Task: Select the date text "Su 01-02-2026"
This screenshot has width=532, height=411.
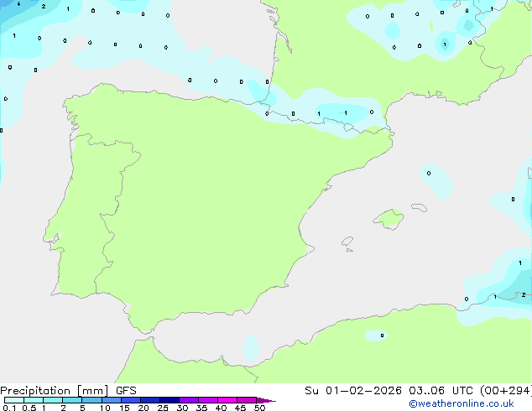Action: [x=353, y=391]
